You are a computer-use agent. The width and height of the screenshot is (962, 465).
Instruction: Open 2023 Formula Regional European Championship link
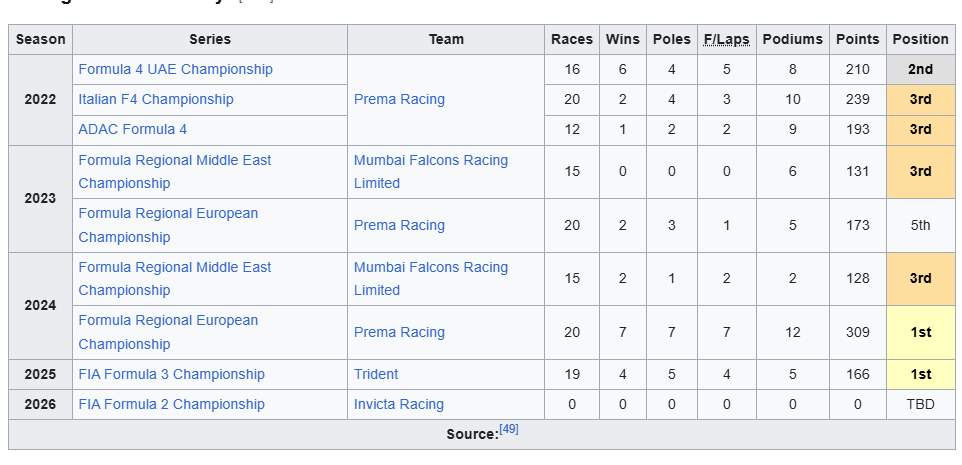(x=168, y=213)
